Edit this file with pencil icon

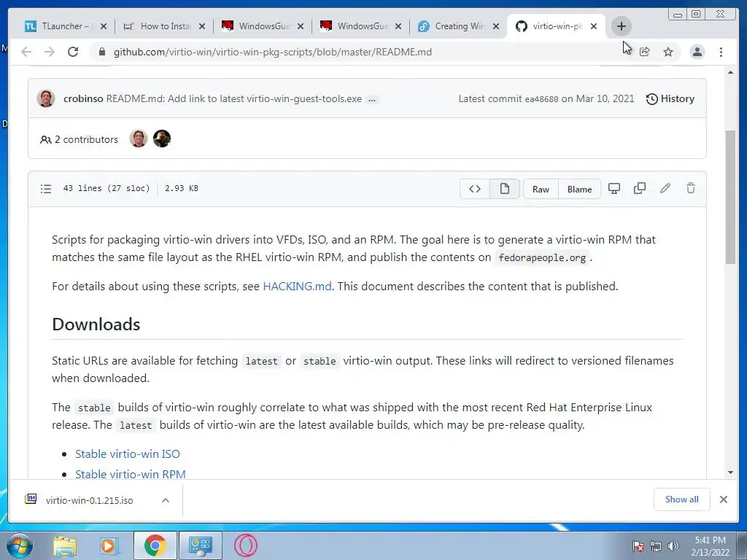click(x=665, y=189)
